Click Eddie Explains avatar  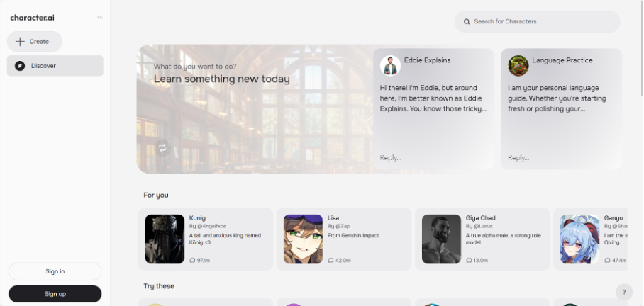point(390,66)
